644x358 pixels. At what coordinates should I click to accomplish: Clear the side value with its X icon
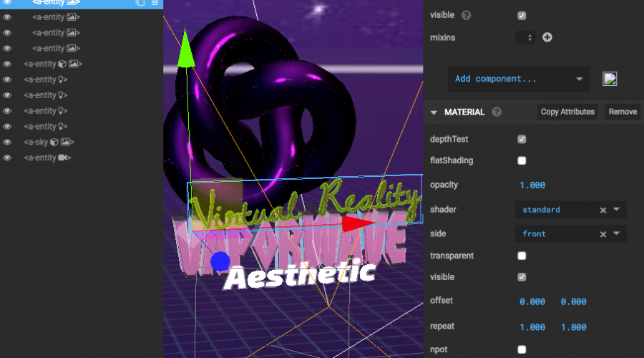pos(602,234)
